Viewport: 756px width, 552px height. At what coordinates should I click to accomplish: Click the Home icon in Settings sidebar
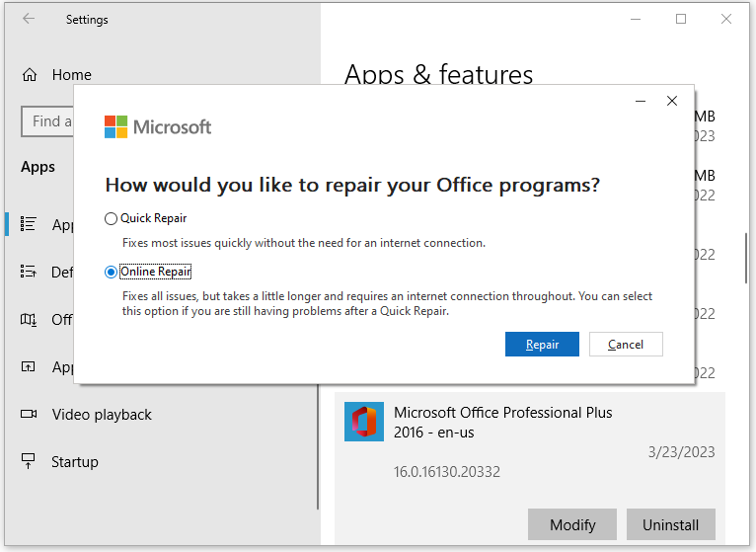30,75
